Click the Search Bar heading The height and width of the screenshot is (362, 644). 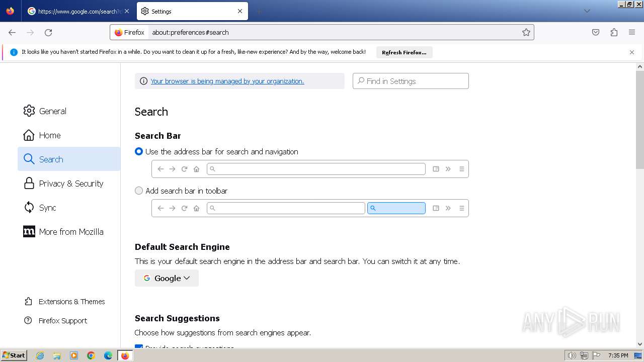pos(157,136)
